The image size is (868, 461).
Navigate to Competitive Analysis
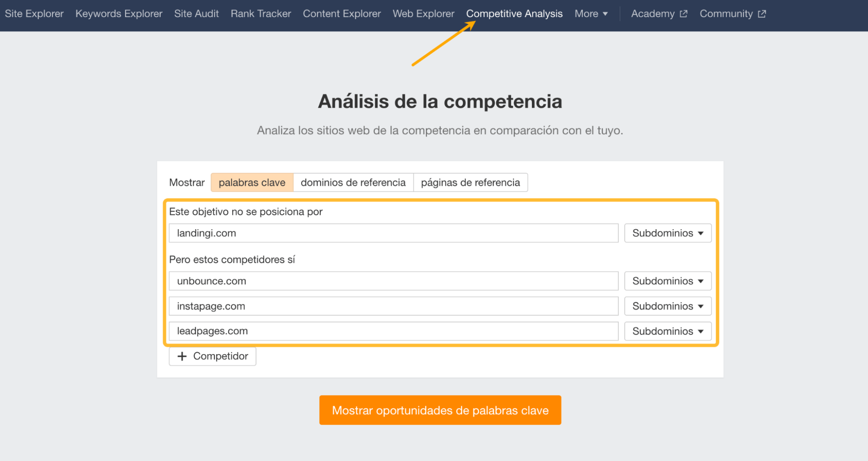coord(514,13)
